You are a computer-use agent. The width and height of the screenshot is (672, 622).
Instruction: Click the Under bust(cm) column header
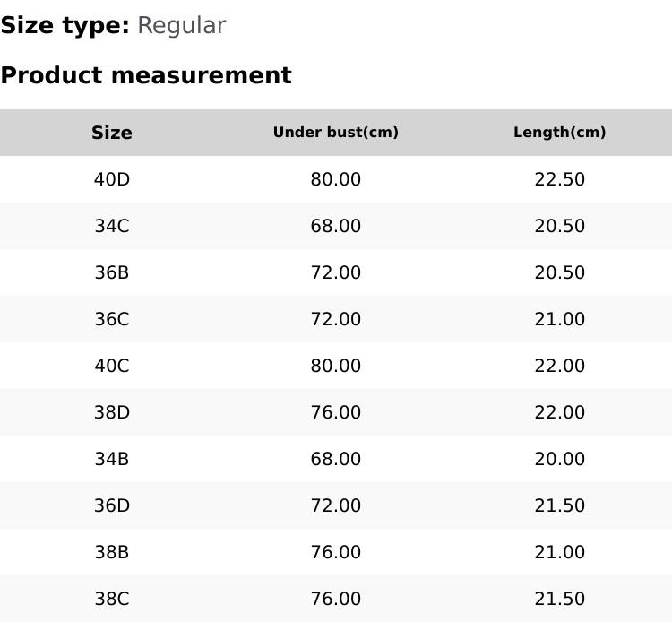(336, 133)
